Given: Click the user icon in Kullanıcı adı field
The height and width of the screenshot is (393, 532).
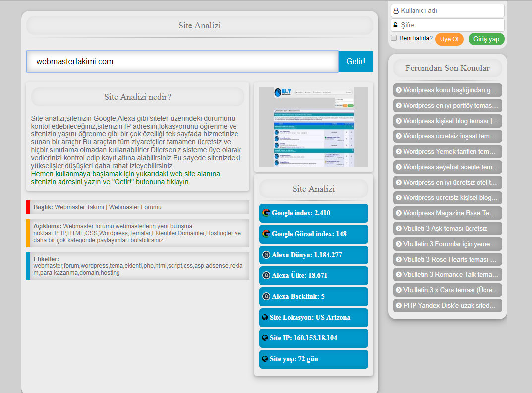Looking at the screenshot, I should tap(396, 11).
